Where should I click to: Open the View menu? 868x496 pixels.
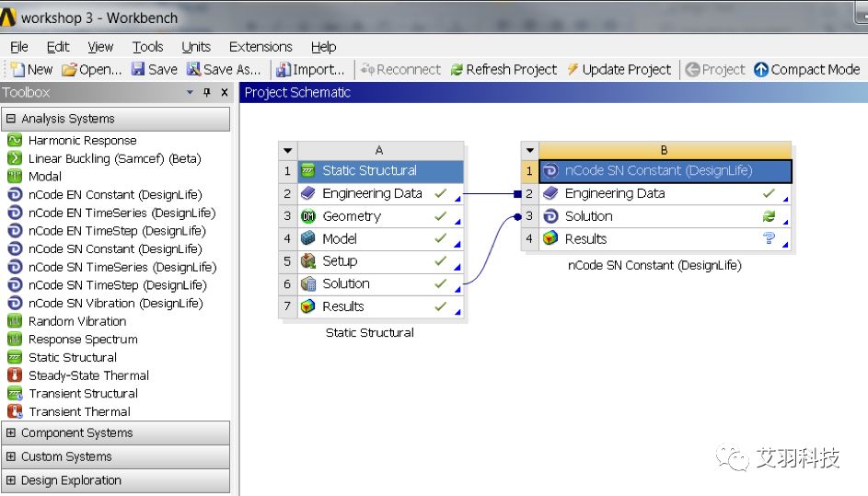[x=100, y=47]
